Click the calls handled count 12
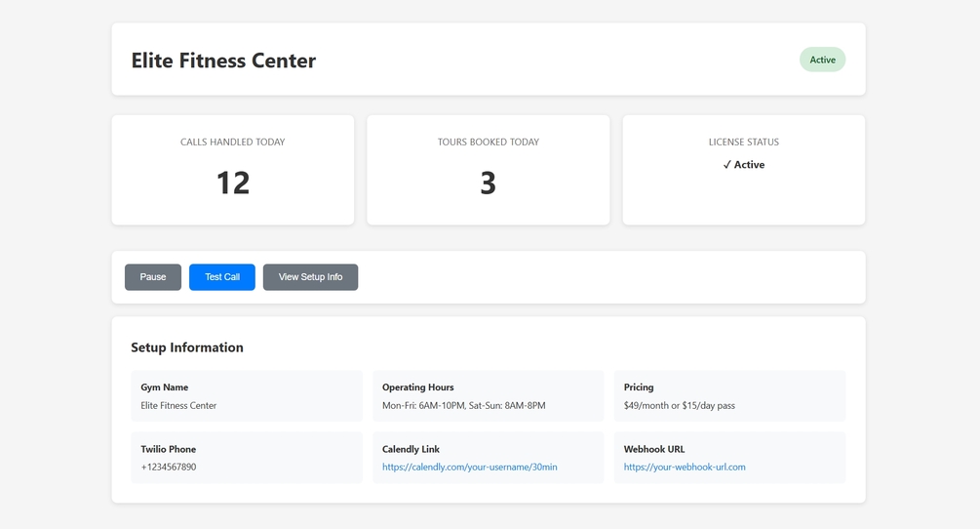The width and height of the screenshot is (980, 529). click(x=233, y=183)
